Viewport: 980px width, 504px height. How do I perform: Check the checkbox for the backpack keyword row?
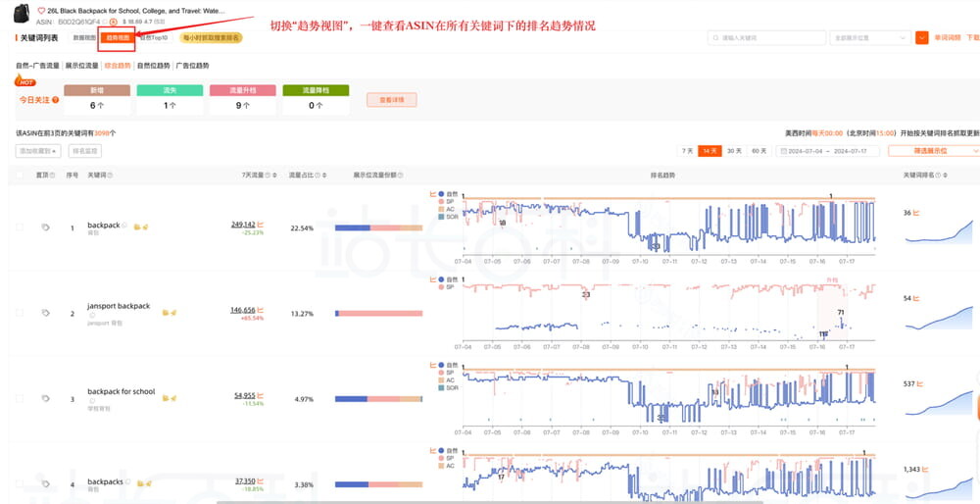[x=20, y=227]
